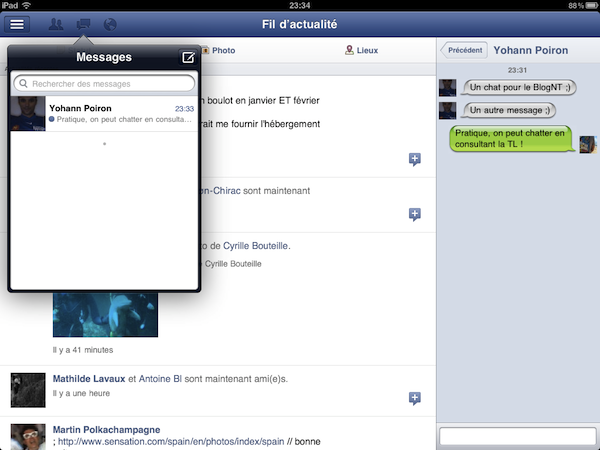
Task: Click the comment icon on Chirac post
Action: [415, 213]
